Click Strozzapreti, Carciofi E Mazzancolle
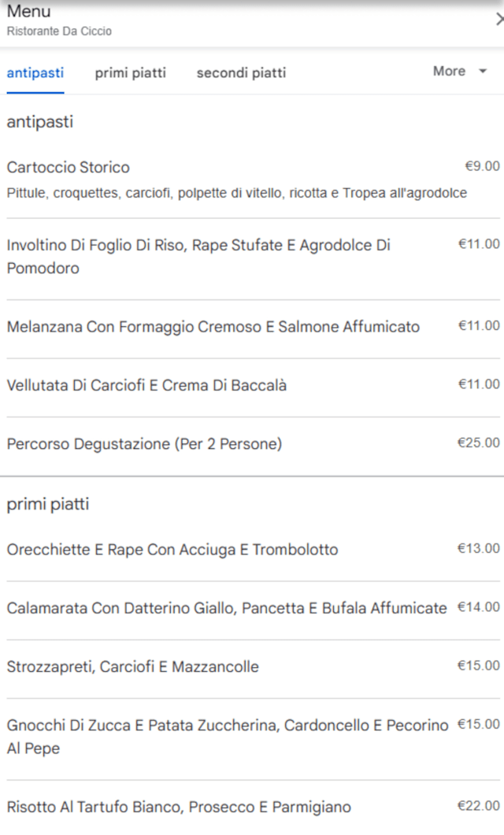This screenshot has width=504, height=835. (133, 667)
